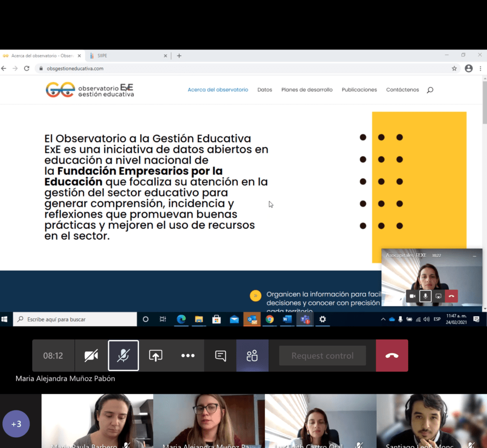Open Acerca del observatorio menu item

[218, 90]
